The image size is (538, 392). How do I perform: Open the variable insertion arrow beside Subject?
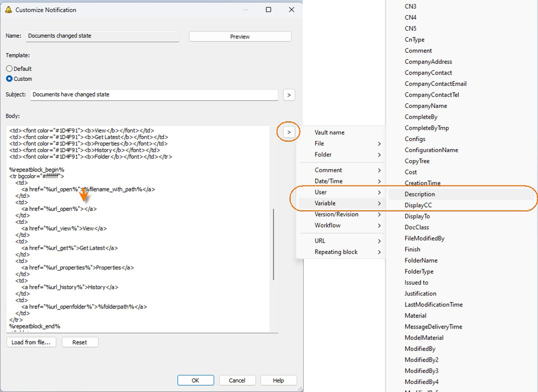click(x=288, y=95)
